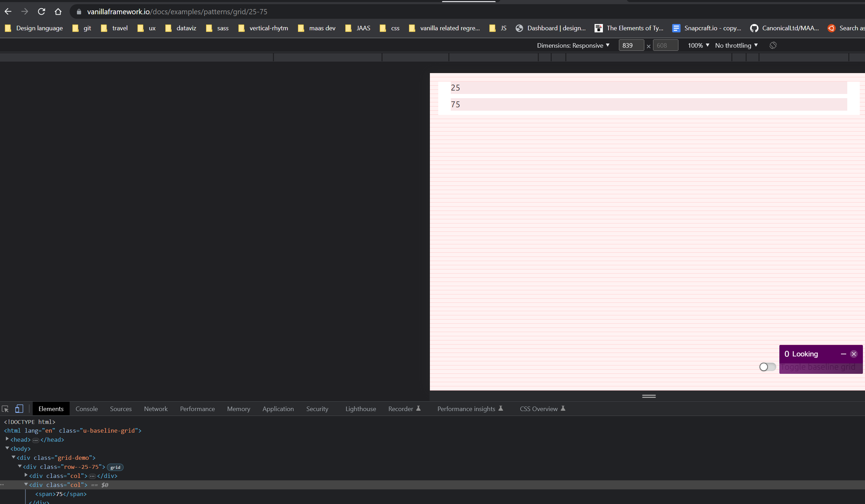
Task: Click the rotate device icon
Action: point(773,45)
